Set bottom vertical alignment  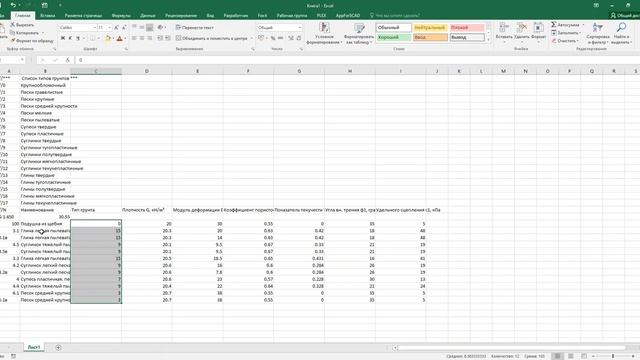click(x=150, y=27)
